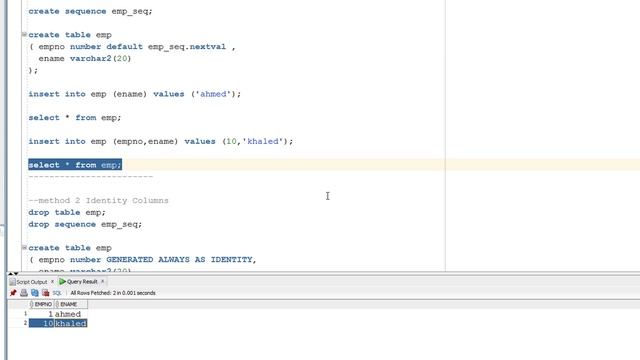Image resolution: width=640 pixels, height=360 pixels.
Task: Select the Query Result tab
Action: pos(82,282)
